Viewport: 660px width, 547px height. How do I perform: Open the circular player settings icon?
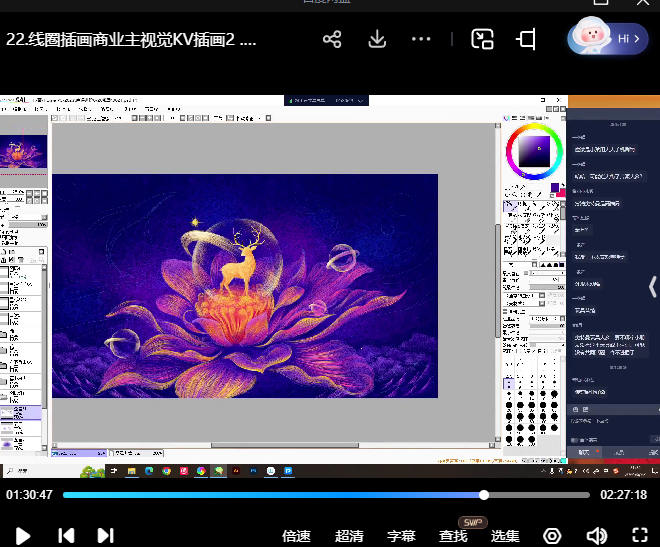tap(552, 535)
